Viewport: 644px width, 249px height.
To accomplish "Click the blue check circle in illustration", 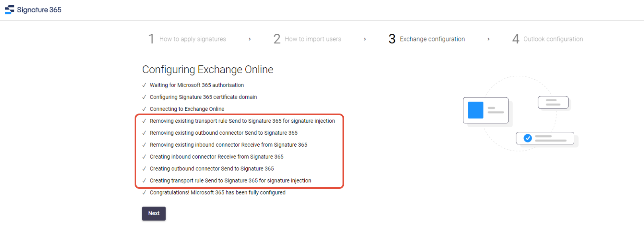I will click(528, 138).
